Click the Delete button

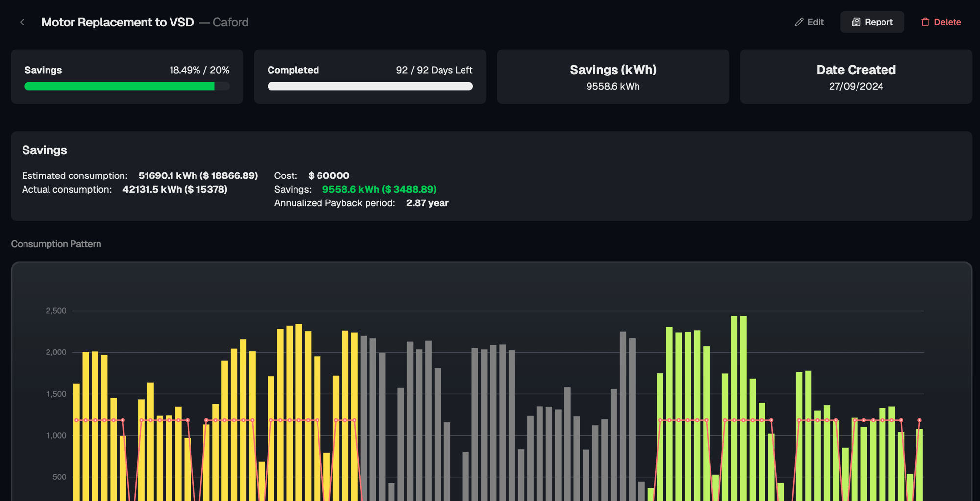point(940,22)
